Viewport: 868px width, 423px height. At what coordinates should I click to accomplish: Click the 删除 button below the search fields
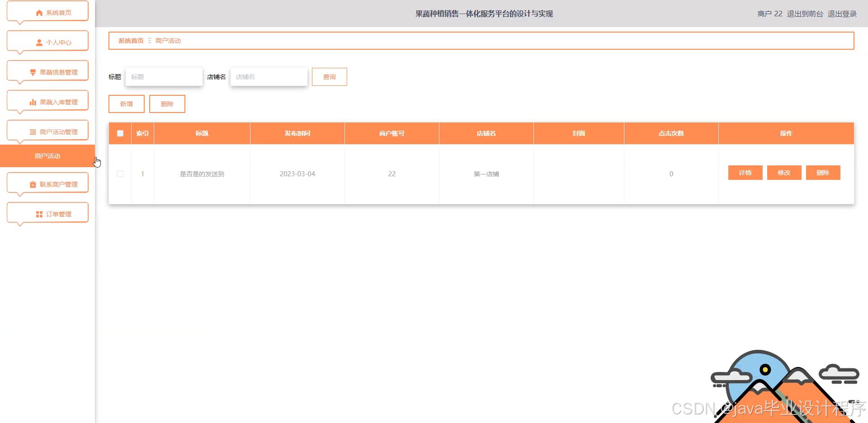tap(167, 104)
